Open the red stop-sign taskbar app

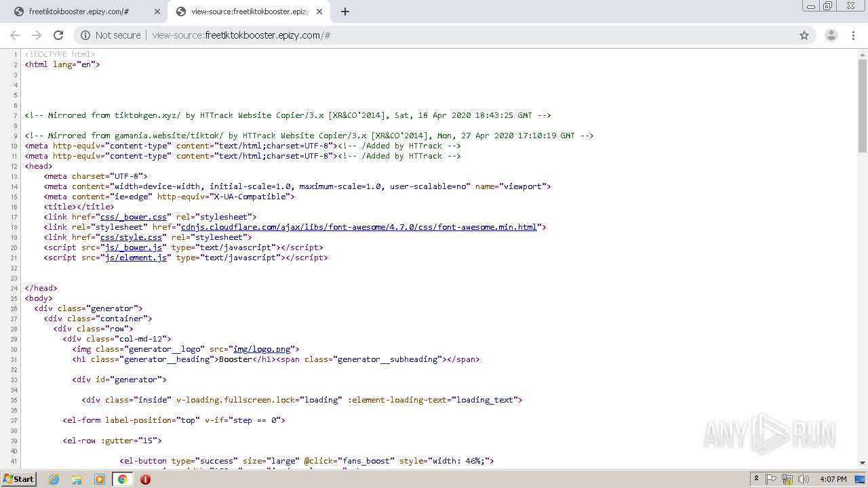(x=145, y=479)
